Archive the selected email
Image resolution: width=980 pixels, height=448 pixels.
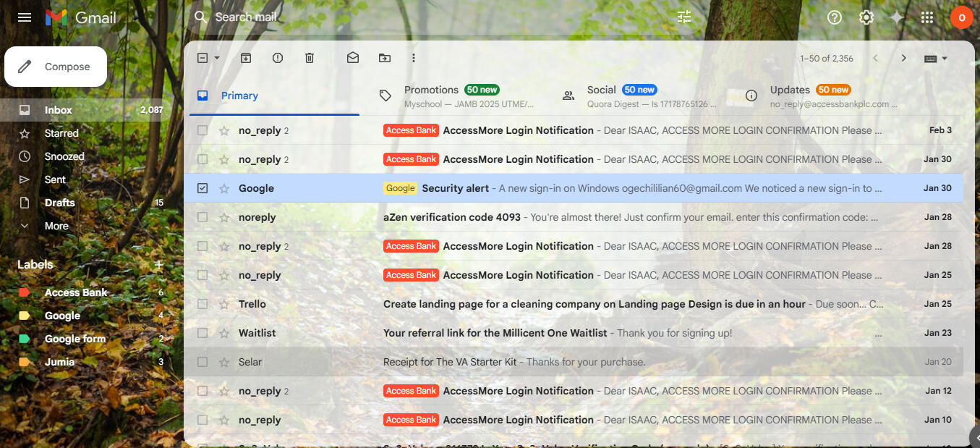[x=246, y=58]
